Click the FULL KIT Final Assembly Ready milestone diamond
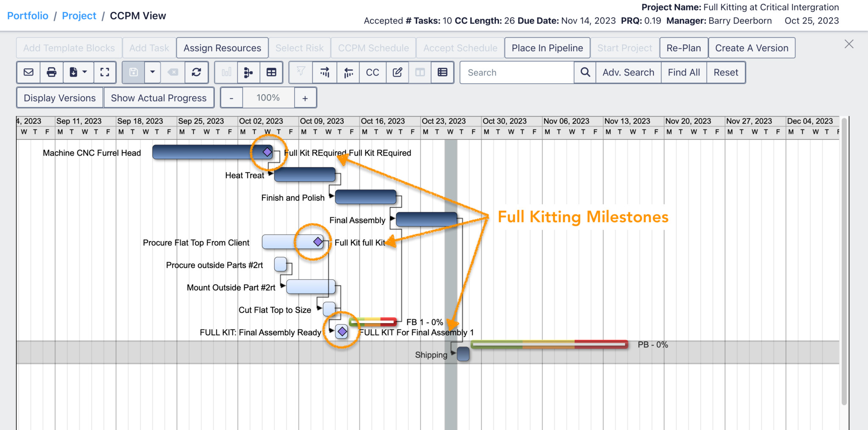Screen dimensions: 868x430 (342, 332)
